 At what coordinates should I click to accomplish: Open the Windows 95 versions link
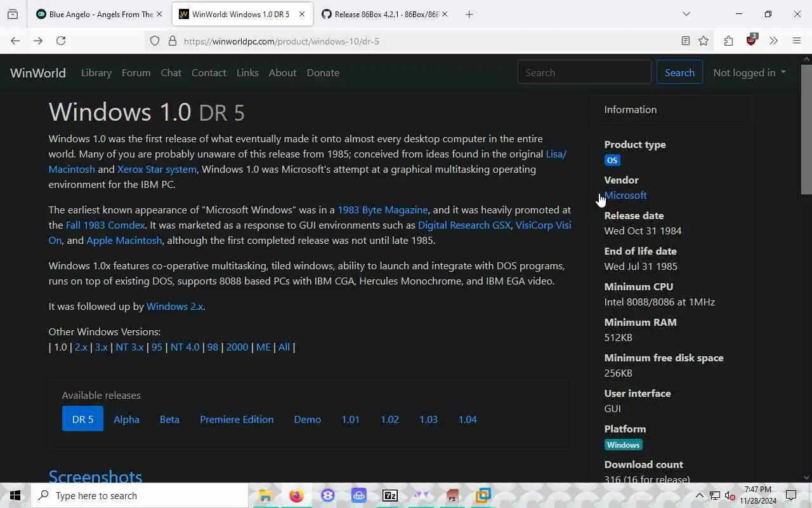157,347
